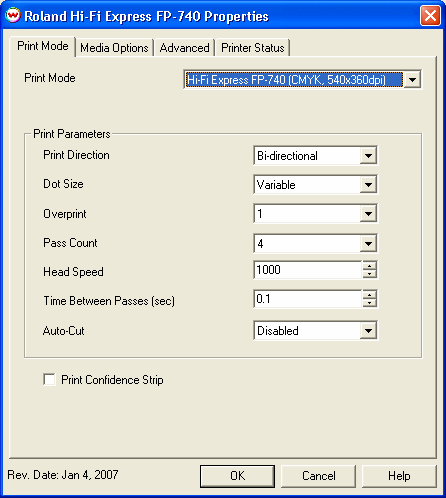Close the Properties dialog with the X button
Viewport: 446px width, 498px height.
(x=430, y=16)
